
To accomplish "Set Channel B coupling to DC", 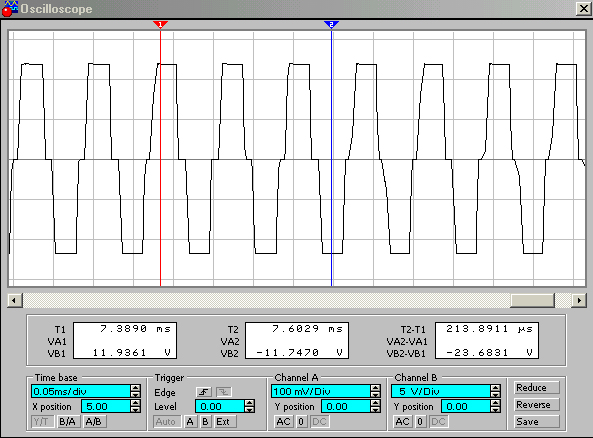I will pyautogui.click(x=438, y=421).
